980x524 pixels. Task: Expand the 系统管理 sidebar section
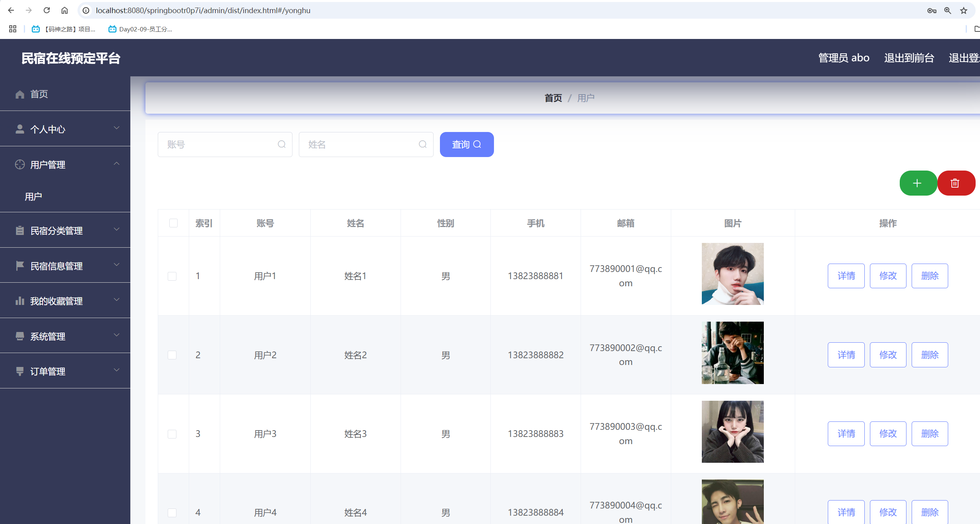coord(116,335)
